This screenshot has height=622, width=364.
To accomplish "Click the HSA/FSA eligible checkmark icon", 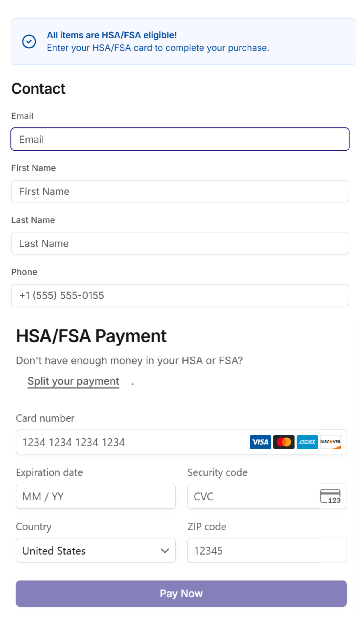I will point(29,41).
